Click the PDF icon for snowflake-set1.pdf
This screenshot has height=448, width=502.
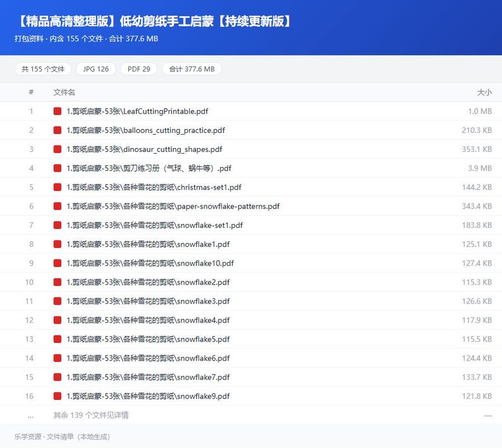(x=58, y=225)
